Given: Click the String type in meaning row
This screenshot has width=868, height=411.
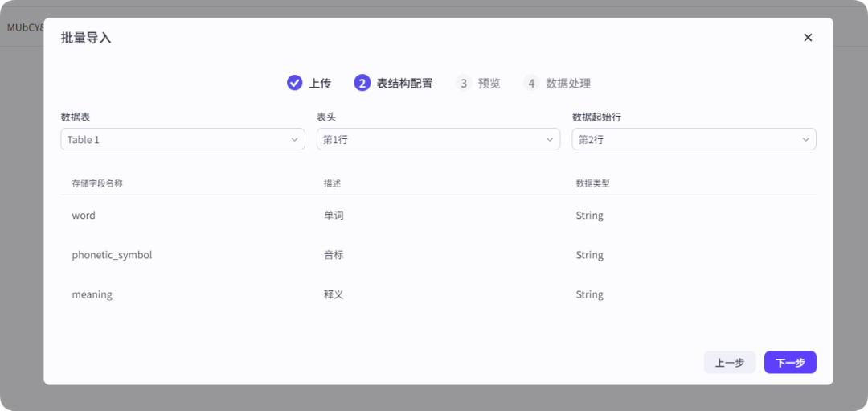Looking at the screenshot, I should coord(589,294).
